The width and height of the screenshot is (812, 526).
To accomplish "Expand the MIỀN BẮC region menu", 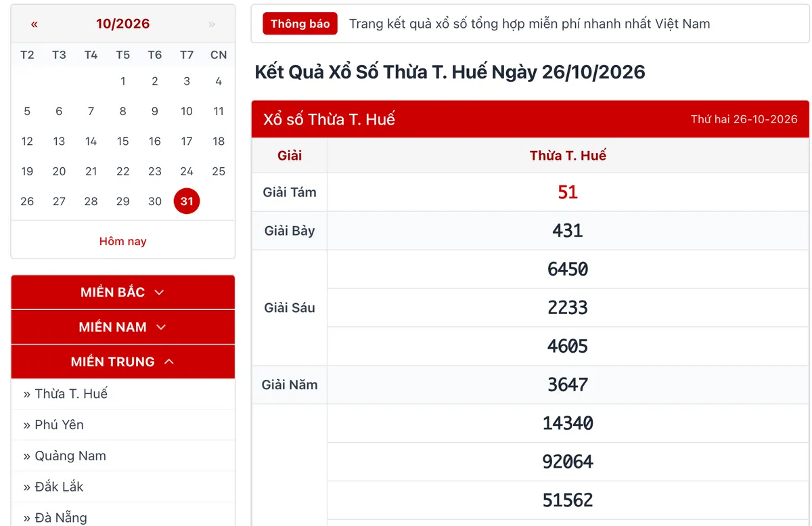I will click(x=122, y=292).
